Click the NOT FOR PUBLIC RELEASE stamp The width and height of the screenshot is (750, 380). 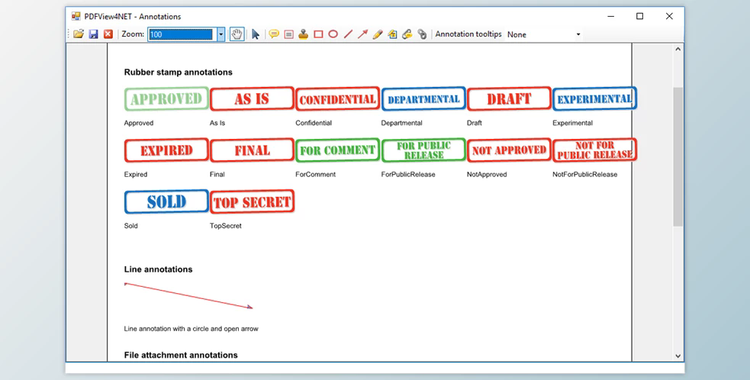coord(595,150)
